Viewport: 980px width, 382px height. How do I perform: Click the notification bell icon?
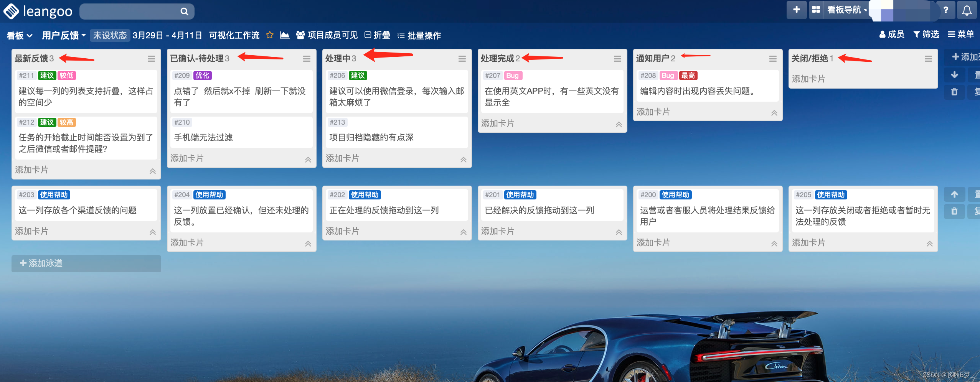tap(967, 10)
